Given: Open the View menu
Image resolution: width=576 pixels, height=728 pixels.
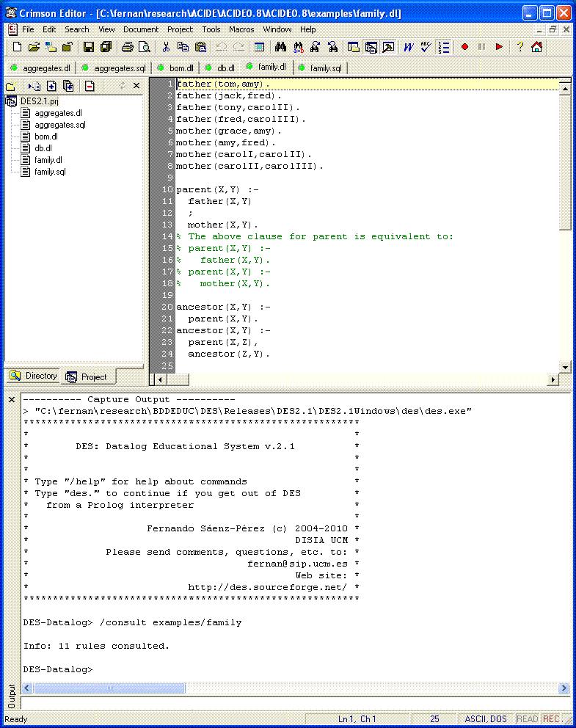Looking at the screenshot, I should [106, 29].
